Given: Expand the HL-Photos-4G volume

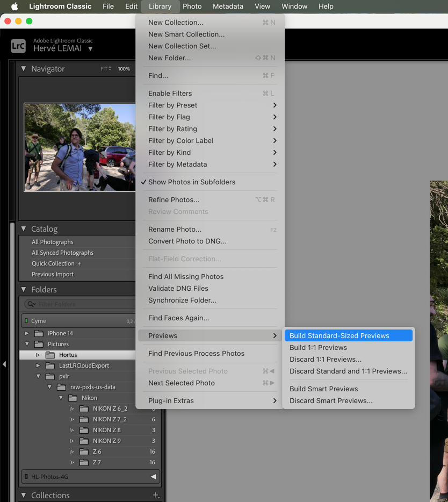Looking at the screenshot, I should coord(153,476).
